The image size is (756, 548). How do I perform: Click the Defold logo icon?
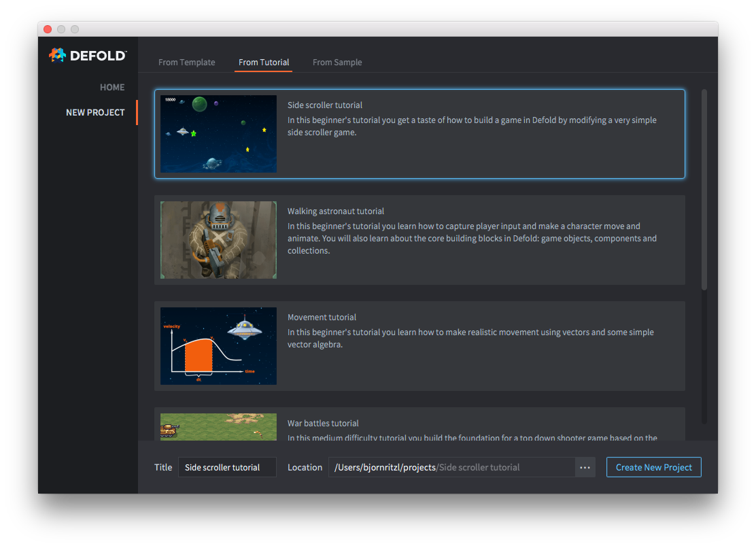point(57,55)
